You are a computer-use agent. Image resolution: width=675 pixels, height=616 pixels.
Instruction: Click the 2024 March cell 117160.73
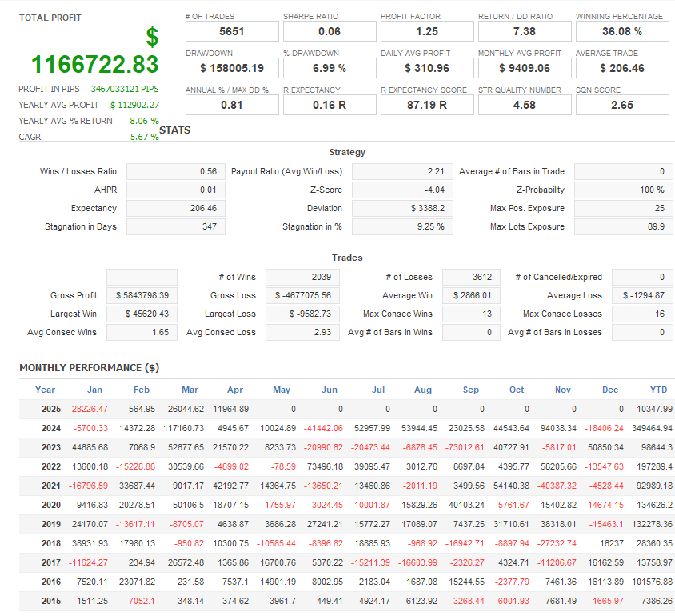point(184,429)
